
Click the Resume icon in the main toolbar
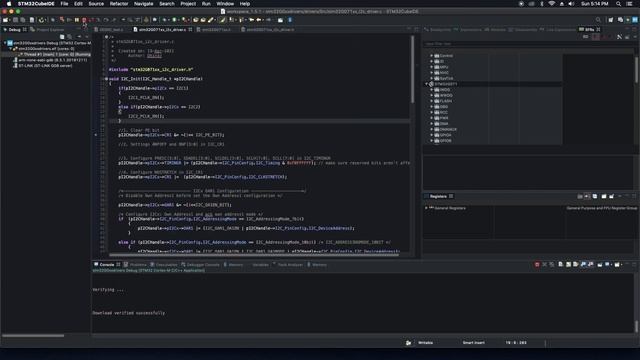[69, 20]
